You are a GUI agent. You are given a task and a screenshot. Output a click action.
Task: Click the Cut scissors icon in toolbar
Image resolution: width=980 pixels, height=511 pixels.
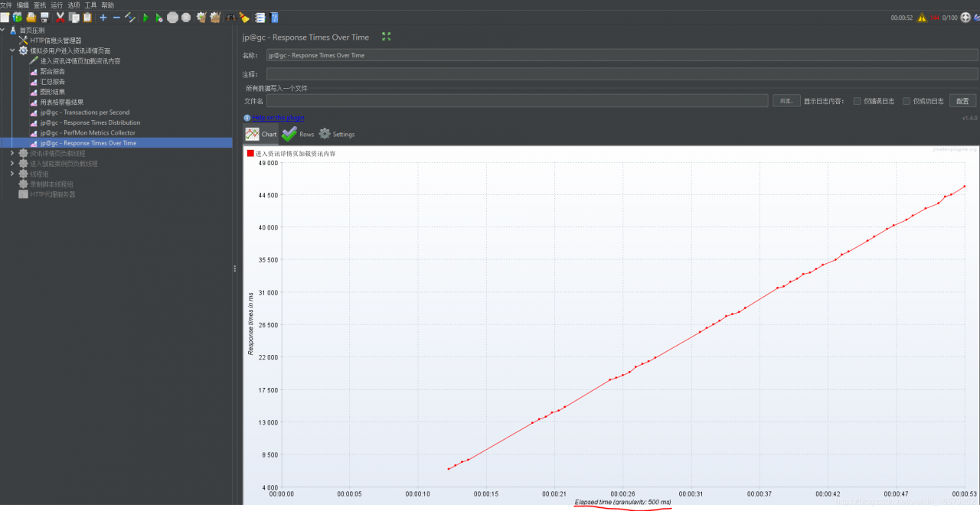pyautogui.click(x=60, y=17)
